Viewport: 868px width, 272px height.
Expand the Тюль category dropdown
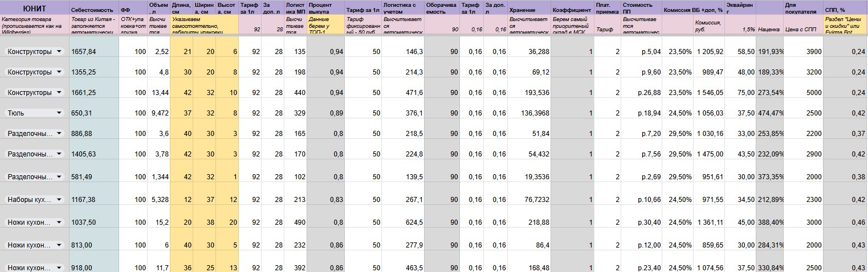pos(59,113)
